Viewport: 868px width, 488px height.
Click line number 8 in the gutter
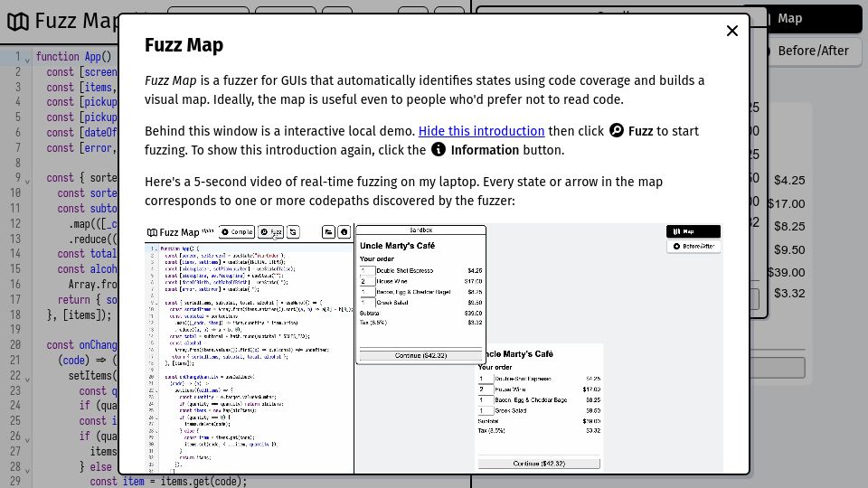[18, 164]
